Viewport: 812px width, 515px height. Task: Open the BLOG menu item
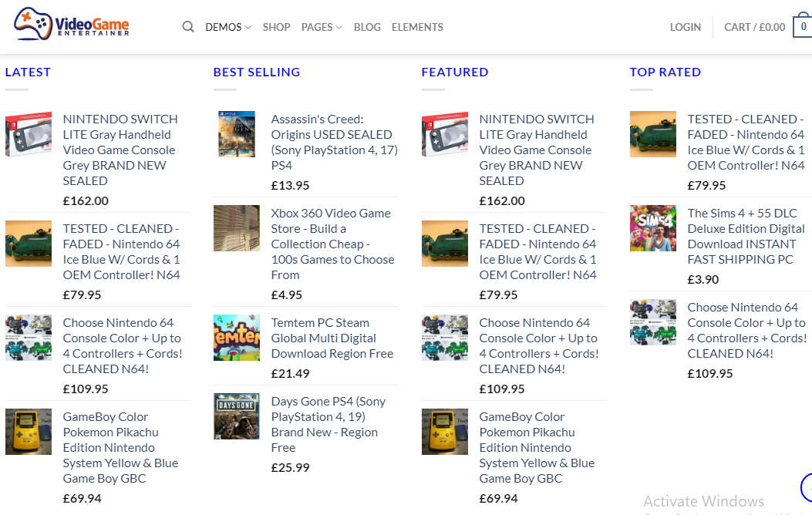point(367,27)
